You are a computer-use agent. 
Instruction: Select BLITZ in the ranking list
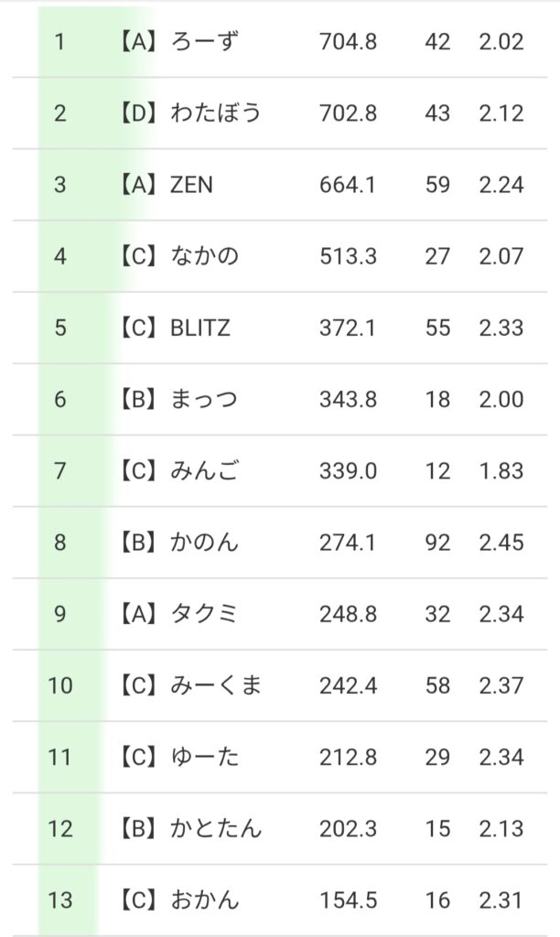200,328
